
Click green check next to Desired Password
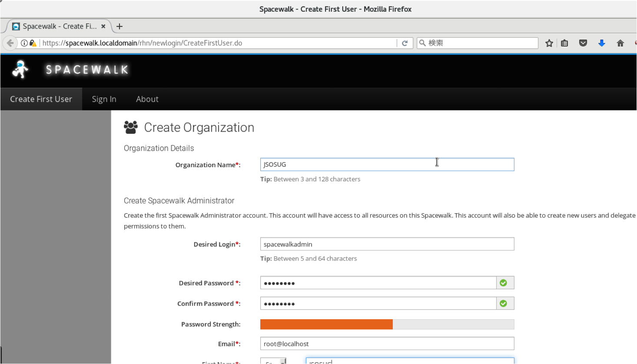[x=503, y=283]
